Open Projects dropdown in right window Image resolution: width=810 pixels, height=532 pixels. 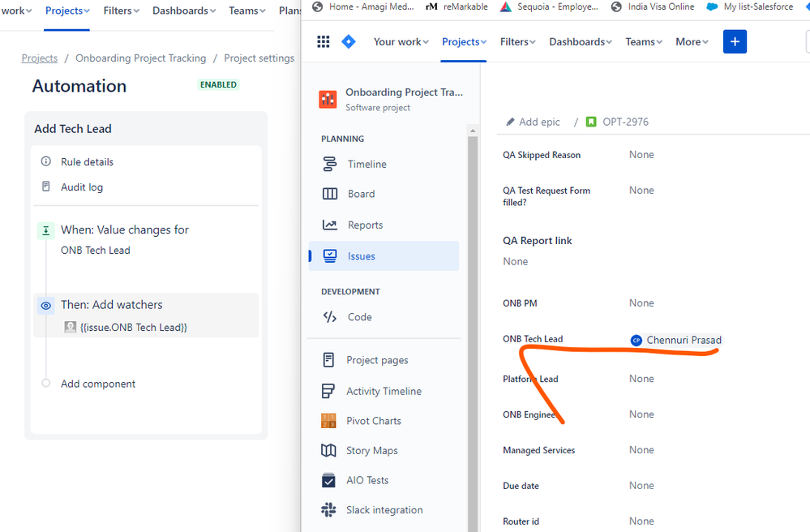(464, 42)
